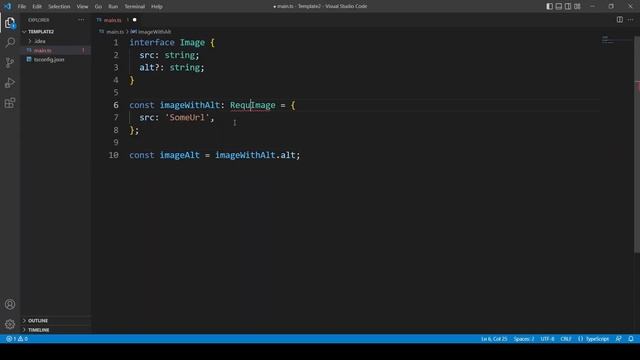Open the Go menu

click(x=98, y=7)
